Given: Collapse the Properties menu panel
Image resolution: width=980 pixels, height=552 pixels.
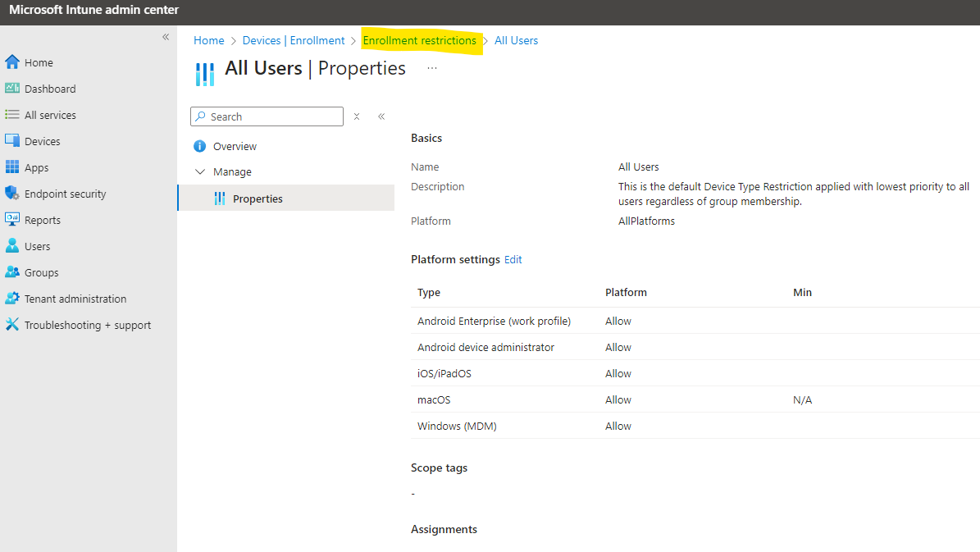Looking at the screenshot, I should click(381, 116).
